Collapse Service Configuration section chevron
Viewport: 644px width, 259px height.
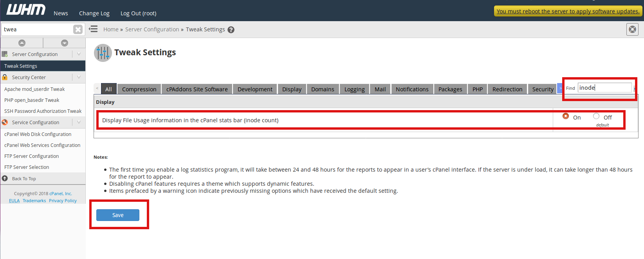79,122
